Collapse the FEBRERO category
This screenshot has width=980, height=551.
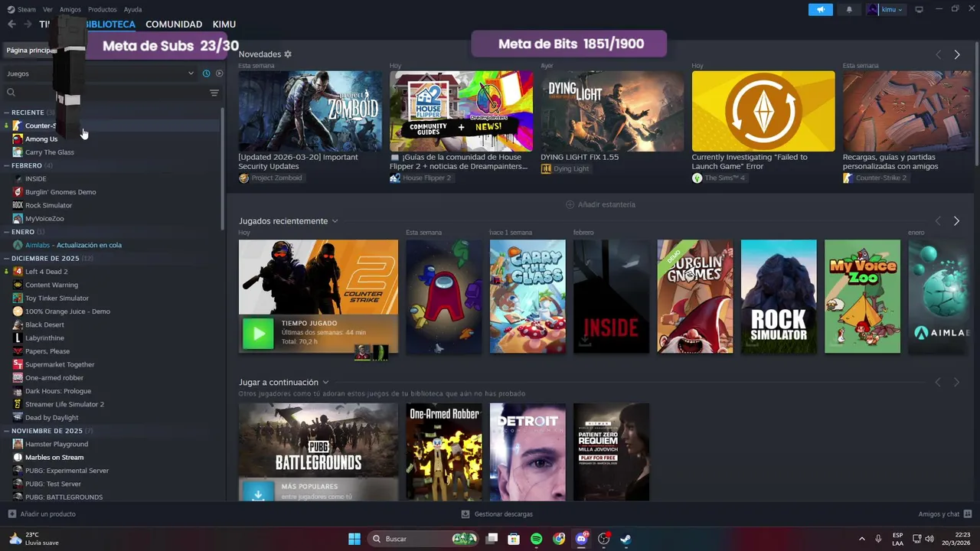coord(6,165)
